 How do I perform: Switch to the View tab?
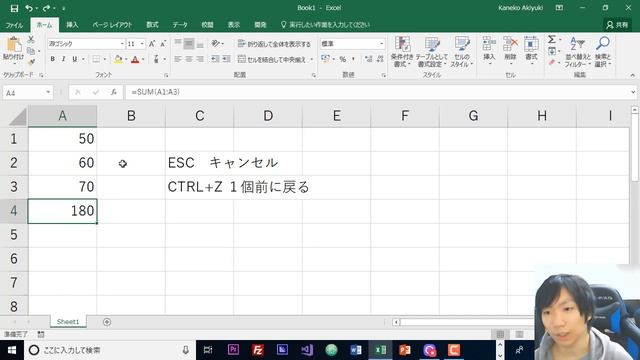click(x=234, y=25)
